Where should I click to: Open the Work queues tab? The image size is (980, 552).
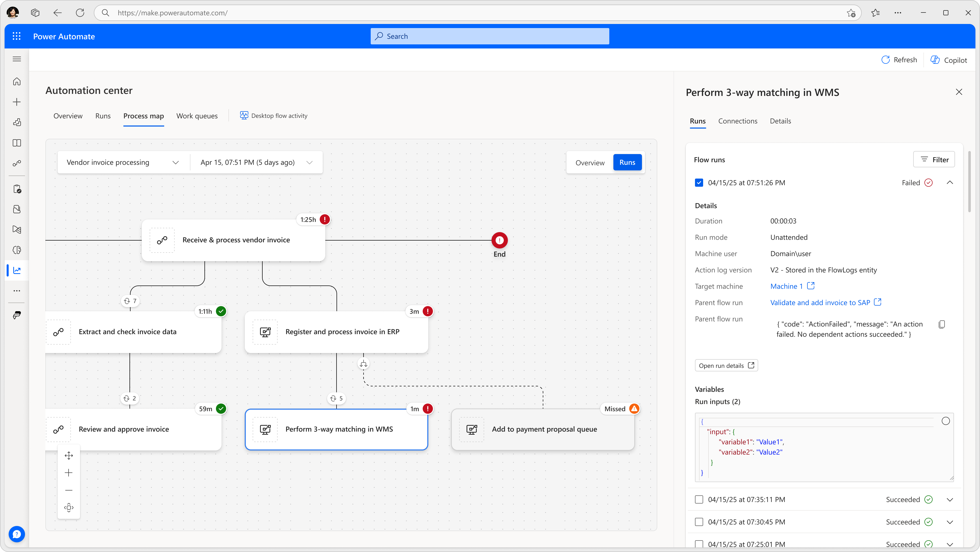click(197, 116)
